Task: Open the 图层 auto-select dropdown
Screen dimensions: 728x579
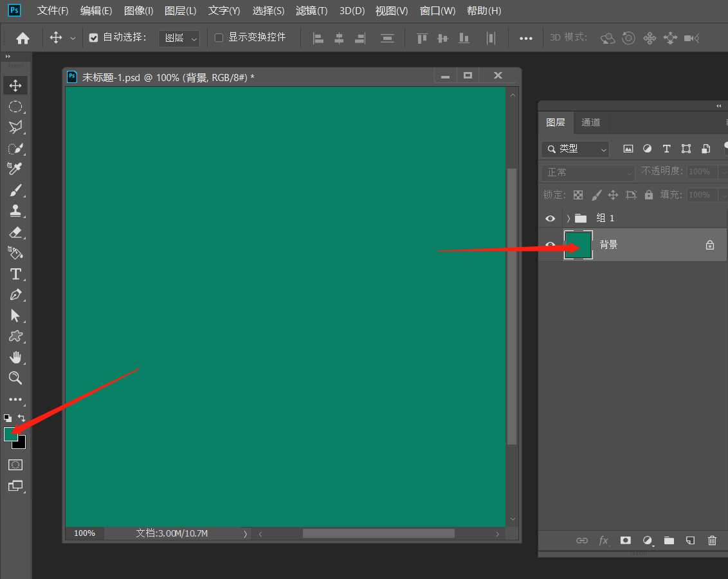Action: tap(179, 38)
